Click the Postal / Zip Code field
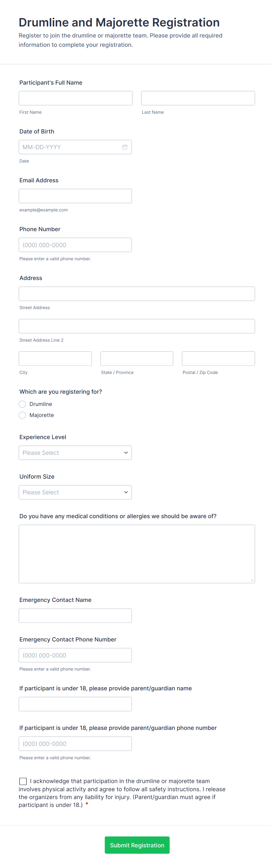The width and height of the screenshot is (271, 868). click(218, 358)
